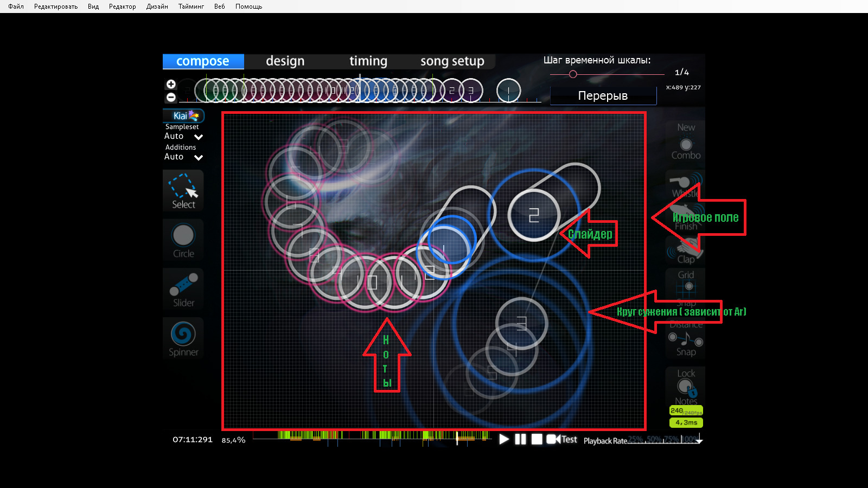The width and height of the screenshot is (868, 488).
Task: Open the Файл menu
Action: click(x=16, y=7)
